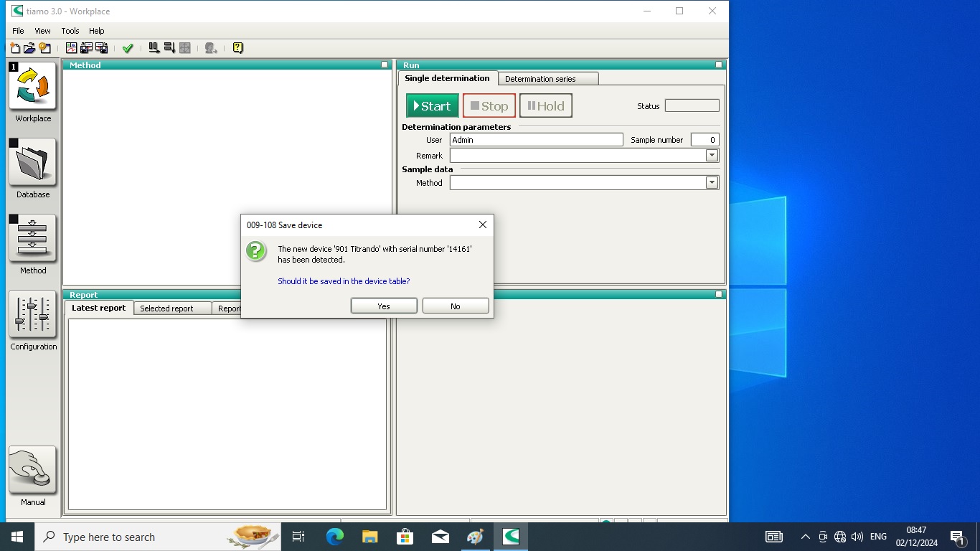
Task: Open the Database section in sidebar
Action: pyautogui.click(x=32, y=162)
